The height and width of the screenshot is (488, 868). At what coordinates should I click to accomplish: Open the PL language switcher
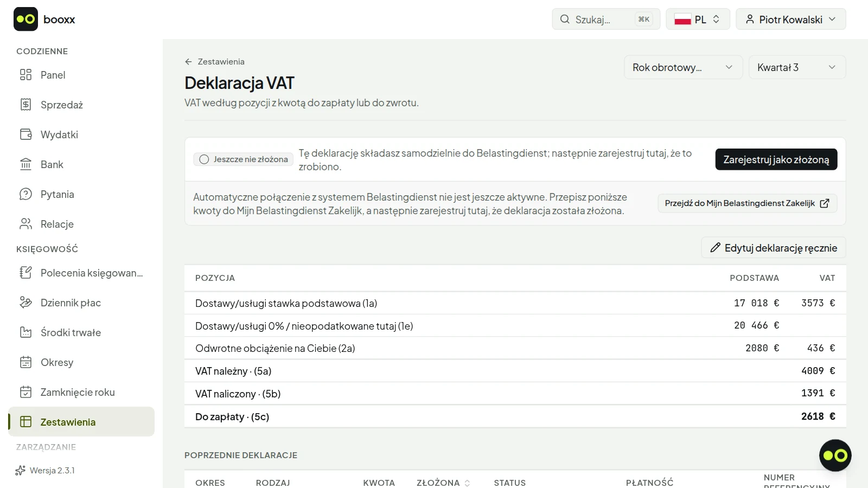point(698,20)
